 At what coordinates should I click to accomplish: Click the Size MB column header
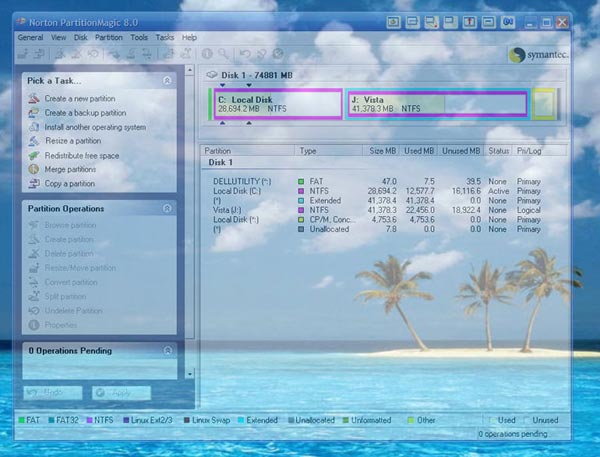(381, 151)
